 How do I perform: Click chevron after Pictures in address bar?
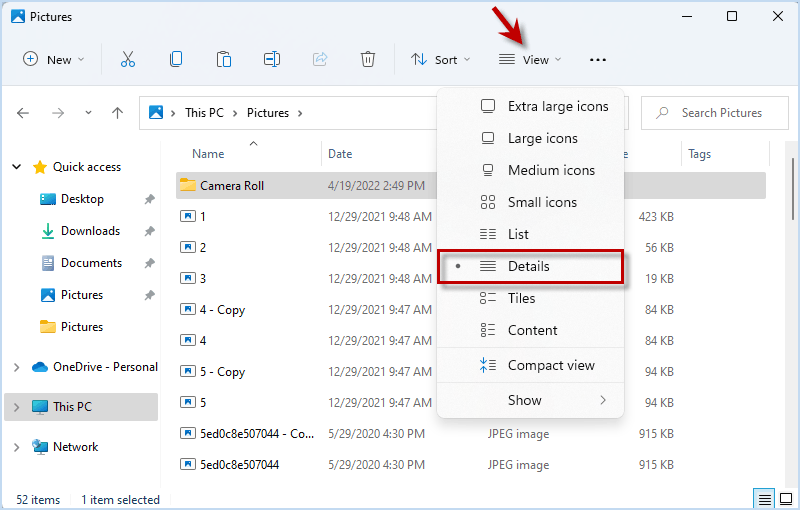(x=300, y=113)
